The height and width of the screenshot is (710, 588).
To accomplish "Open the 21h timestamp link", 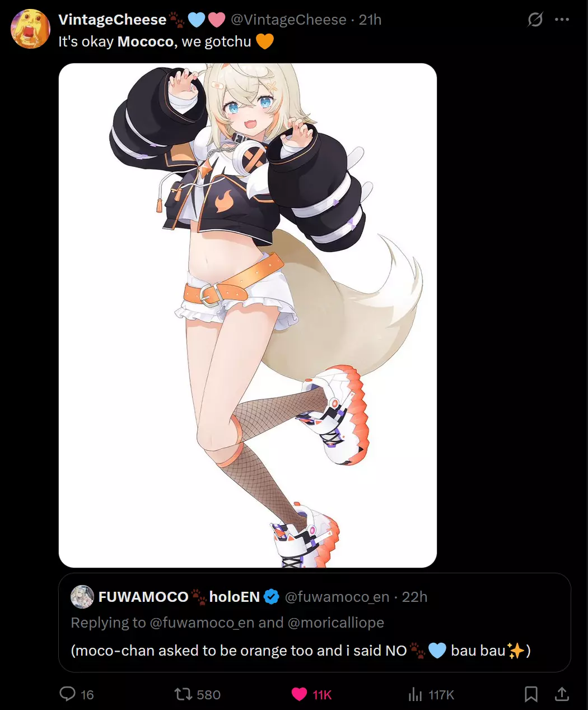I will (x=370, y=20).
